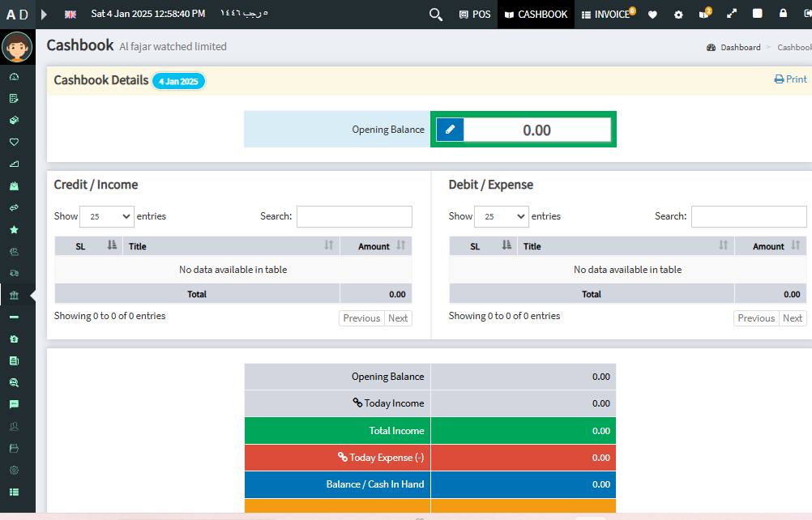Viewport: 812px width, 520px height.
Task: Click Credit/Income search box
Action: pyautogui.click(x=354, y=216)
